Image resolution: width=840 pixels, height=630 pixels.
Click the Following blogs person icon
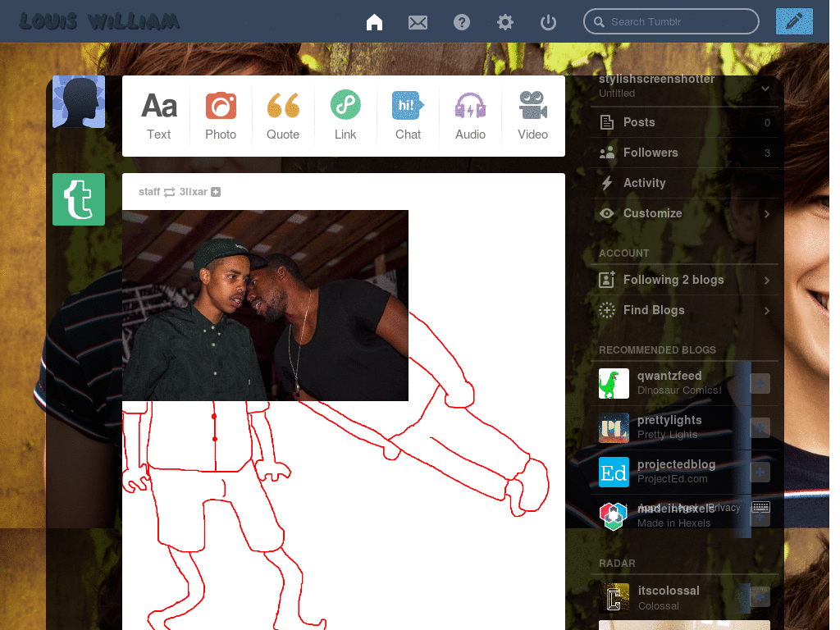pyautogui.click(x=606, y=280)
